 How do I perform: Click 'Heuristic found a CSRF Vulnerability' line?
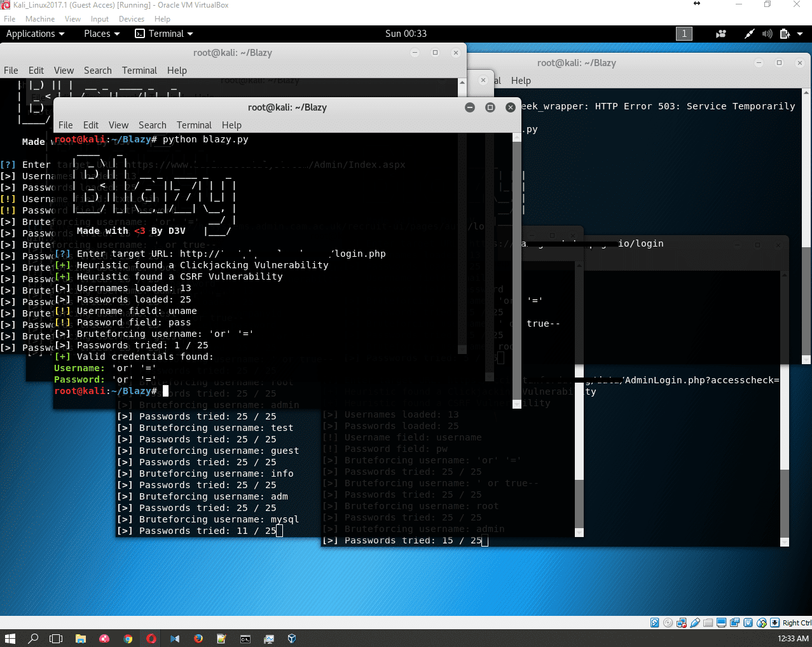169,276
